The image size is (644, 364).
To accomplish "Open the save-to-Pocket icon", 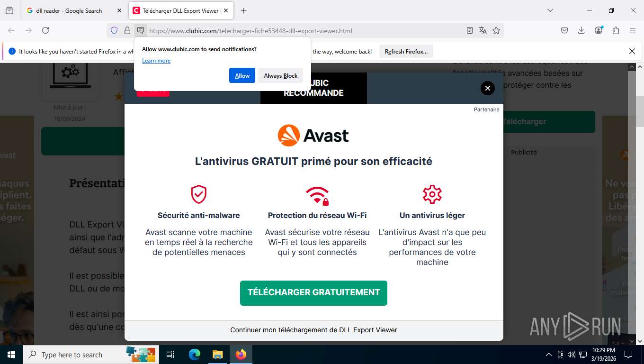I will pos(564,30).
